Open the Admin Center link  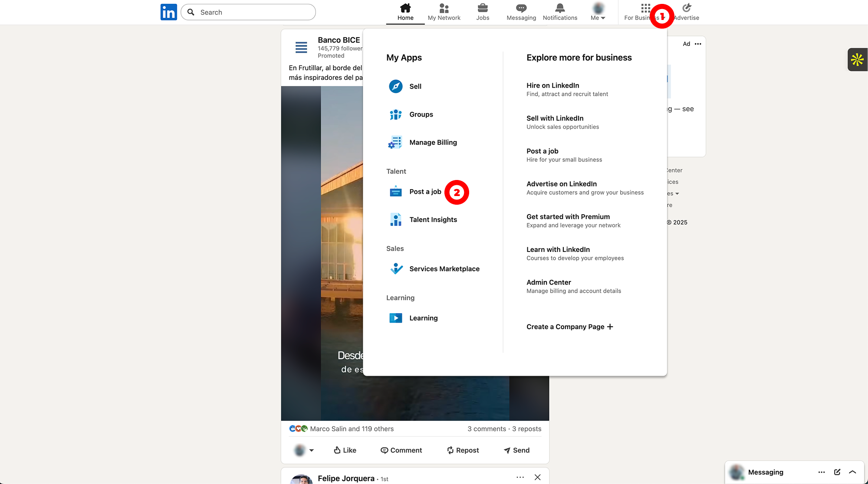coord(549,282)
